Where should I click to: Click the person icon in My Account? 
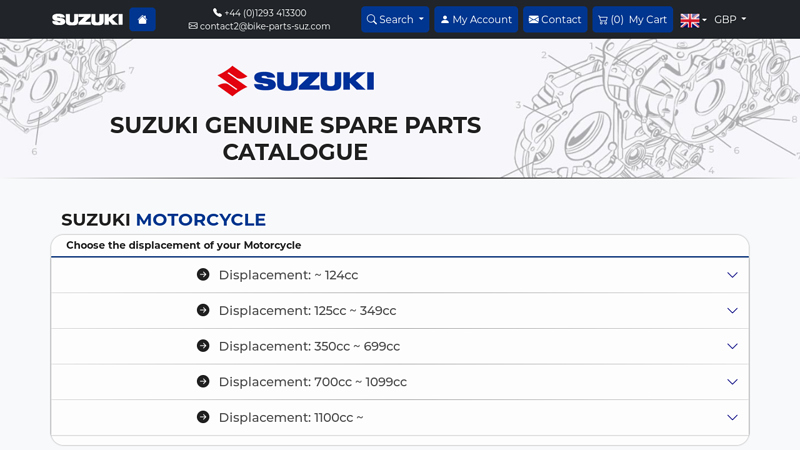point(445,19)
